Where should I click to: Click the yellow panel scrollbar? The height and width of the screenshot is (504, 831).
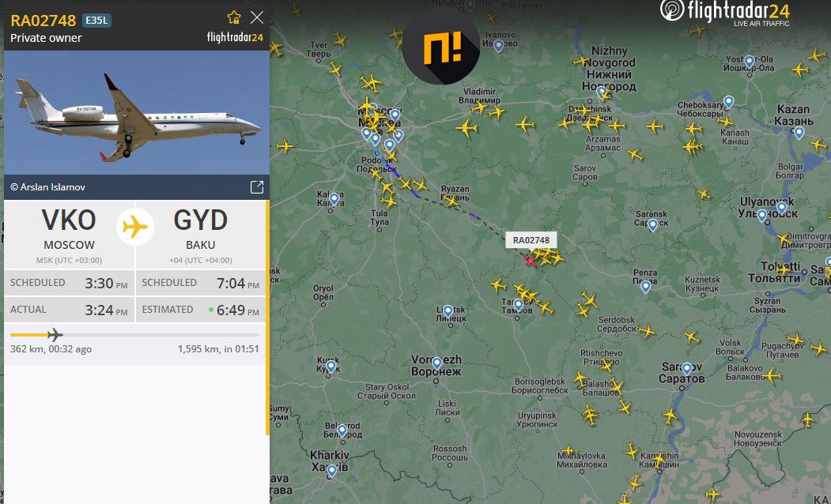pyautogui.click(x=267, y=318)
